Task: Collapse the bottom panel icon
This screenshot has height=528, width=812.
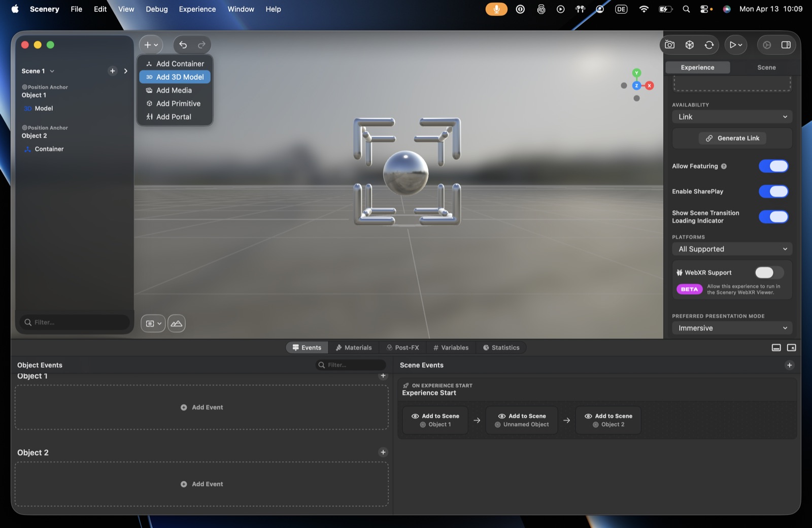Action: pyautogui.click(x=776, y=348)
